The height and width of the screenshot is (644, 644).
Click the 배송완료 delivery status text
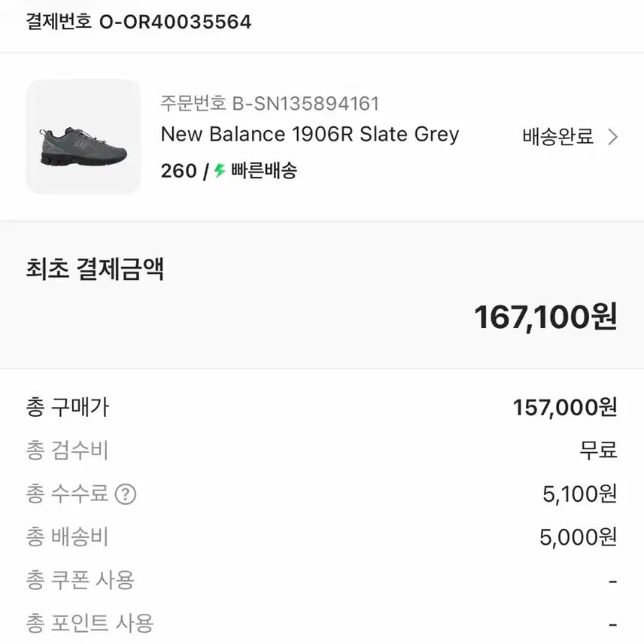coord(557,137)
